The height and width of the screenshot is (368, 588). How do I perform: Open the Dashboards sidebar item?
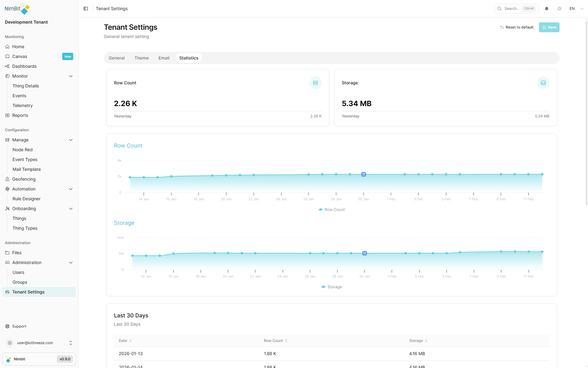point(24,66)
